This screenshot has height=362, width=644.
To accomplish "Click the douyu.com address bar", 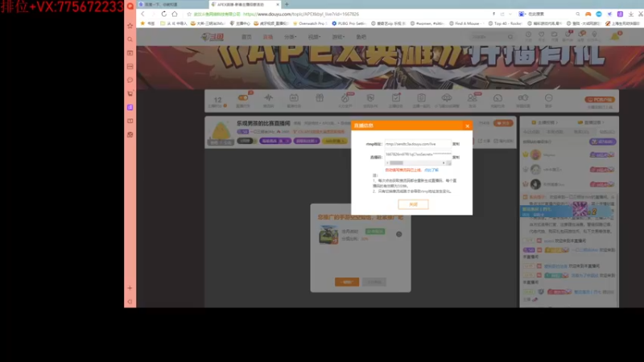I will coord(341,14).
